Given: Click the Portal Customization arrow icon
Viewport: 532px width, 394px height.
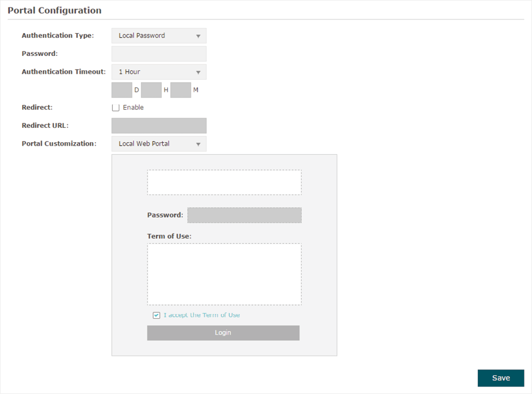Looking at the screenshot, I should [x=198, y=144].
